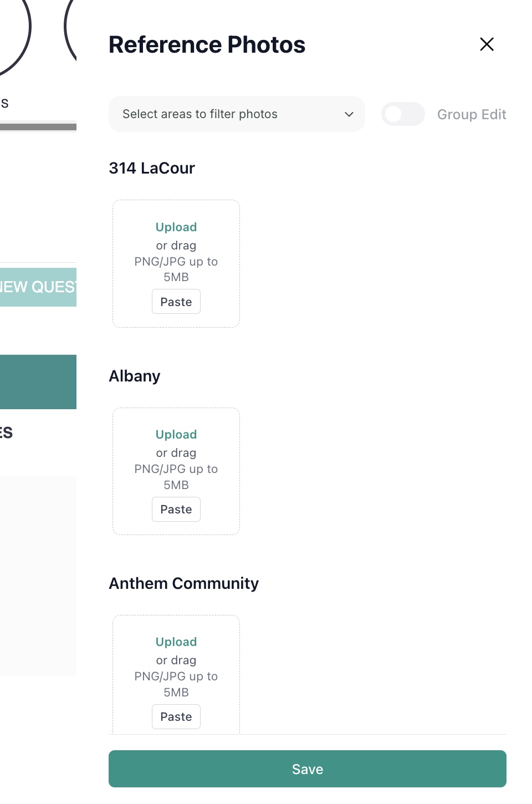The width and height of the screenshot is (532, 804).
Task: Select the Upload icon area for Albany
Action: (176, 434)
